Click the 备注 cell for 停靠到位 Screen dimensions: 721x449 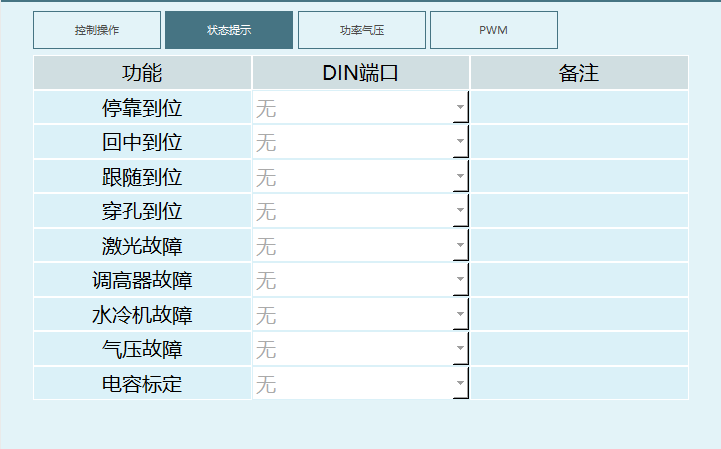[x=579, y=108]
